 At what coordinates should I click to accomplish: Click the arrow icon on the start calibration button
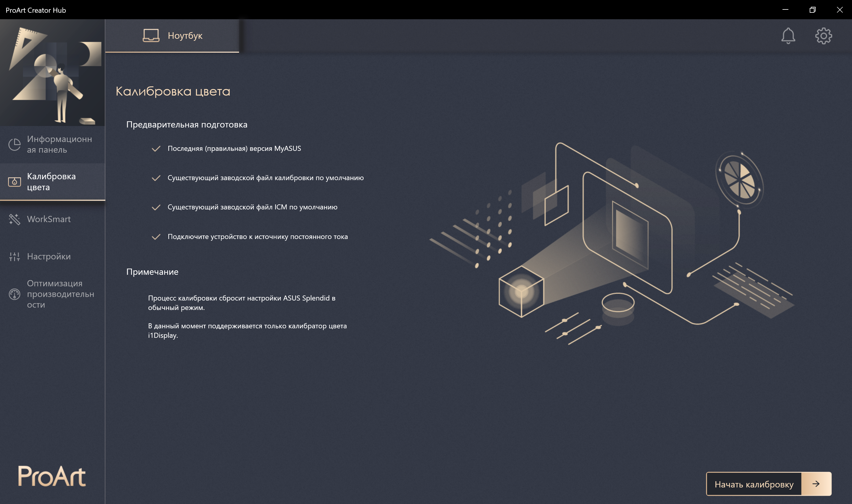pos(816,484)
